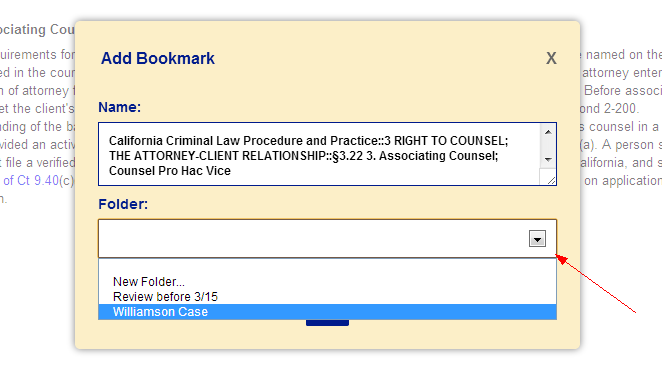This screenshot has width=662, height=391.
Task: Click the Name: field label
Action: point(119,107)
